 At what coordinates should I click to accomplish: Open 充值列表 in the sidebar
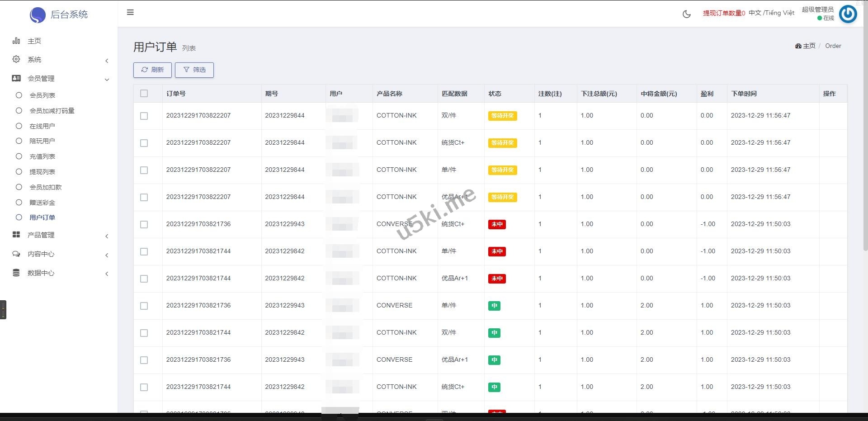[x=42, y=156]
